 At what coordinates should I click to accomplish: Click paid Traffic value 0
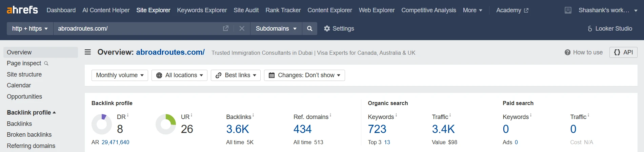click(x=573, y=129)
